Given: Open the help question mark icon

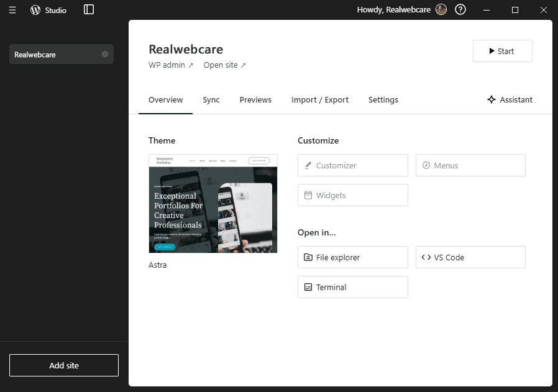Looking at the screenshot, I should point(460,9).
